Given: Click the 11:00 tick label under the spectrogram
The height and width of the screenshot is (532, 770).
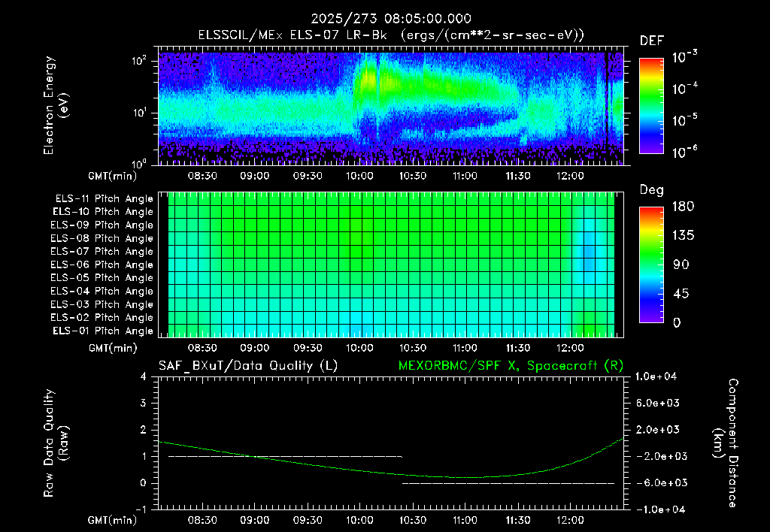Looking at the screenshot, I should click(x=465, y=176).
